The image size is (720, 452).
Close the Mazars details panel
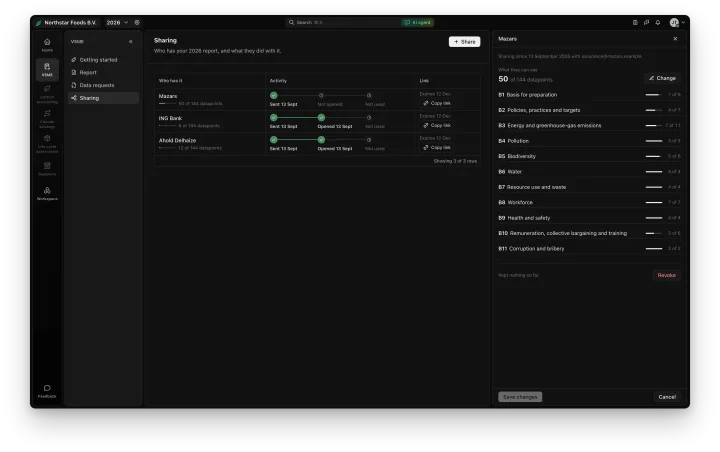pos(675,39)
